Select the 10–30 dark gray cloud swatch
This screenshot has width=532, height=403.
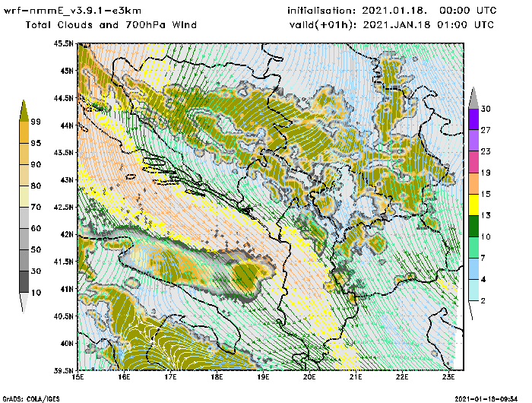(x=24, y=282)
